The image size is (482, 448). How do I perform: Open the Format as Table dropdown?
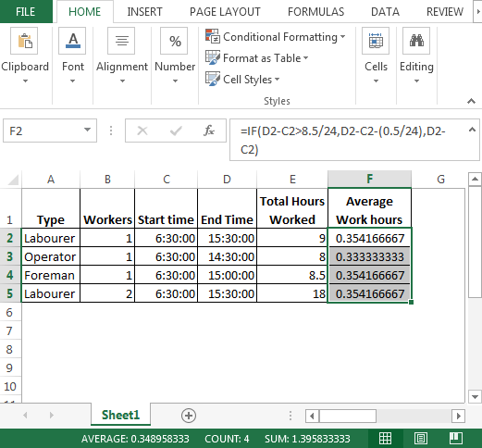305,57
